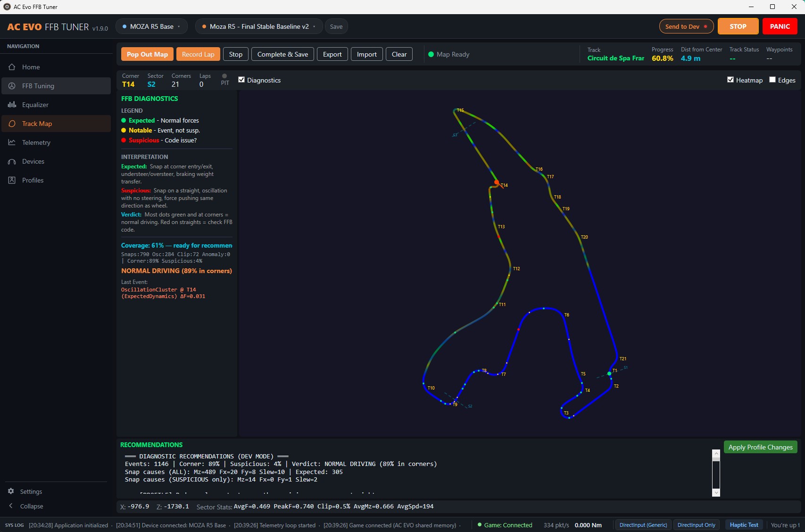Screen dimensions: 805x532
Task: Go to the Home page
Action: [56, 67]
